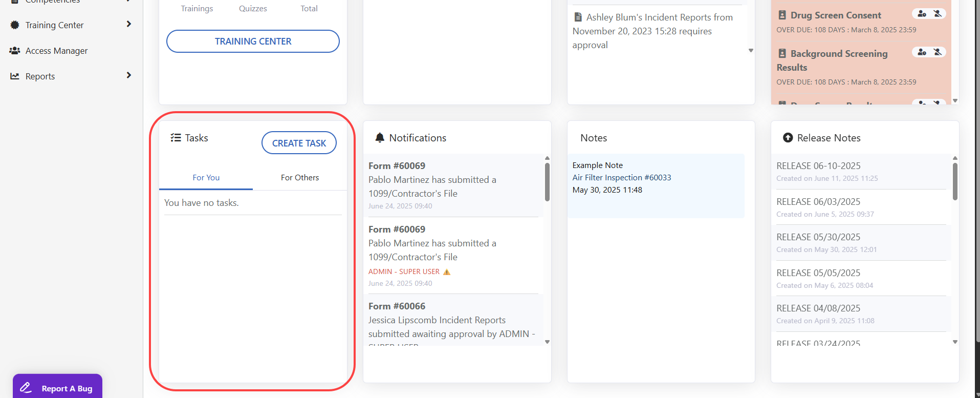
Task: Select the For You tab
Action: (206, 178)
